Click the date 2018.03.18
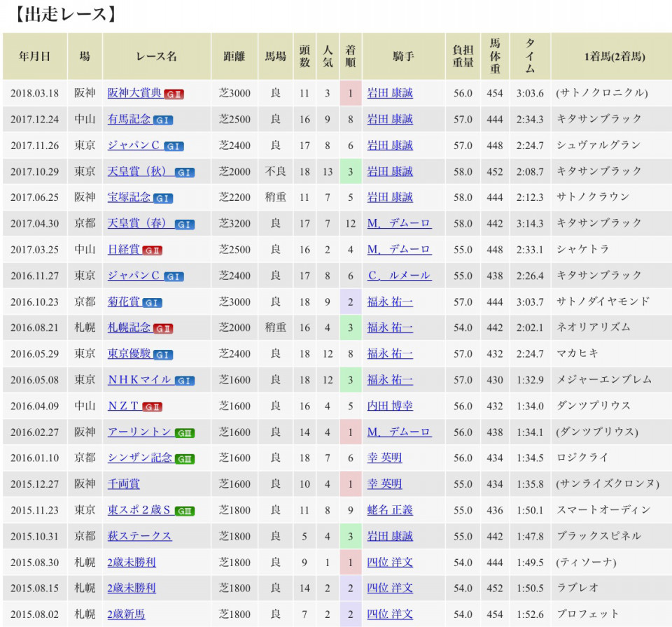Viewport: 672px width, 627px height. tap(35, 93)
